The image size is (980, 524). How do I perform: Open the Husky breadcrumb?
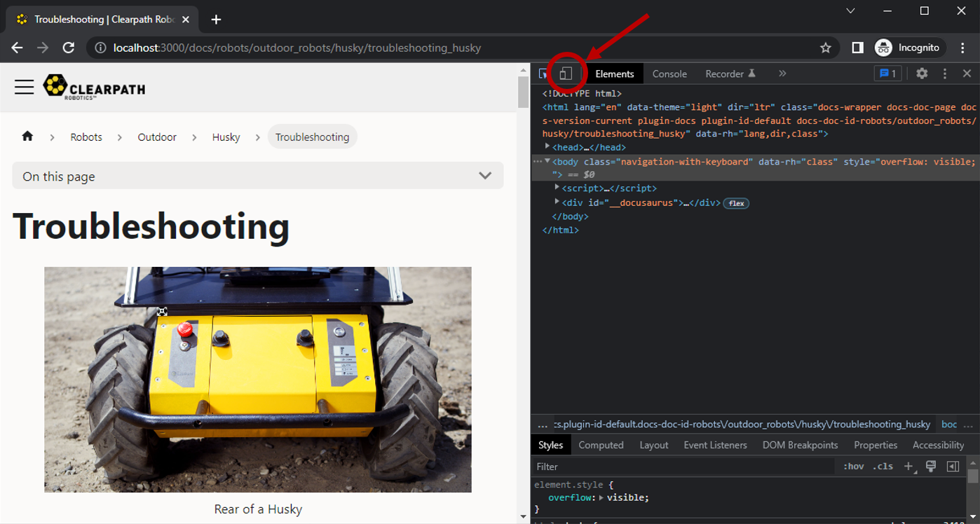click(x=226, y=137)
